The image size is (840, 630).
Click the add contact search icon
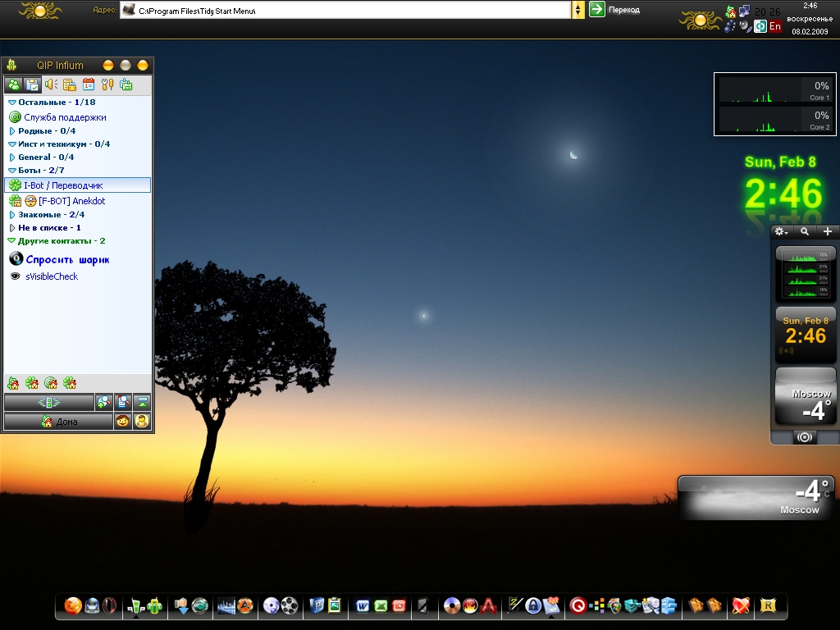(x=103, y=402)
